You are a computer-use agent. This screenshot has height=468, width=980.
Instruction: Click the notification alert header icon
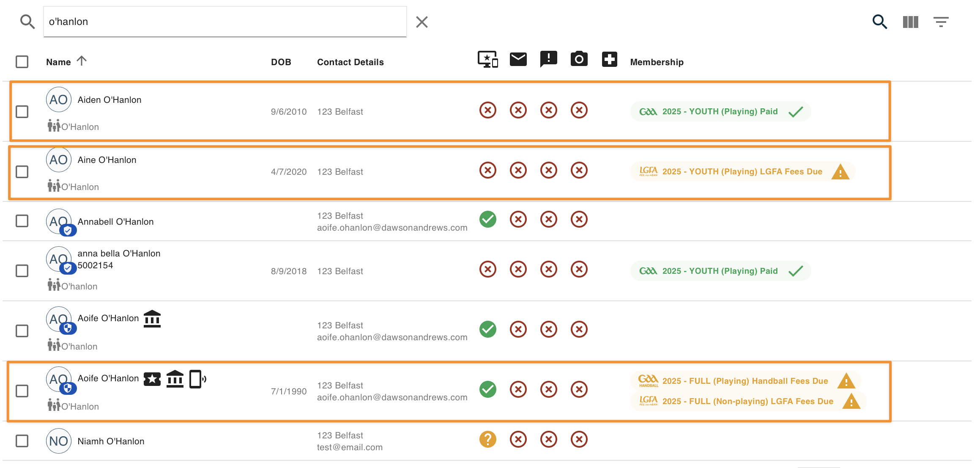(x=549, y=59)
